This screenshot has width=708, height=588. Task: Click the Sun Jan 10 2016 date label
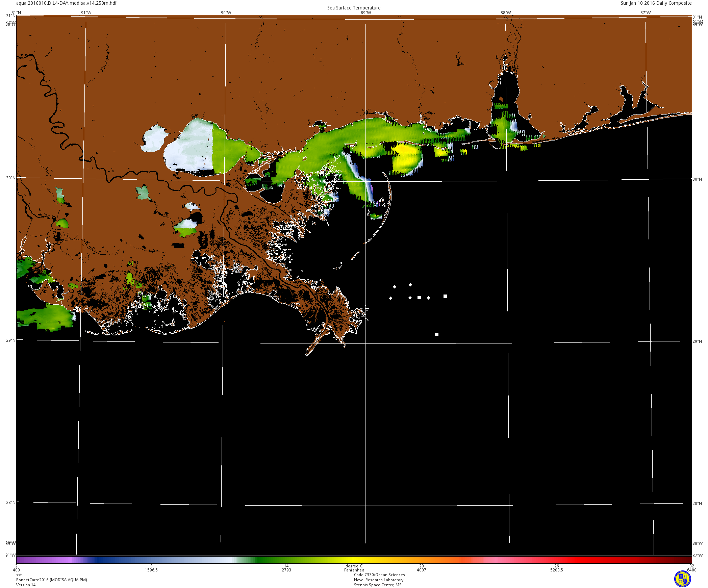point(656,3)
